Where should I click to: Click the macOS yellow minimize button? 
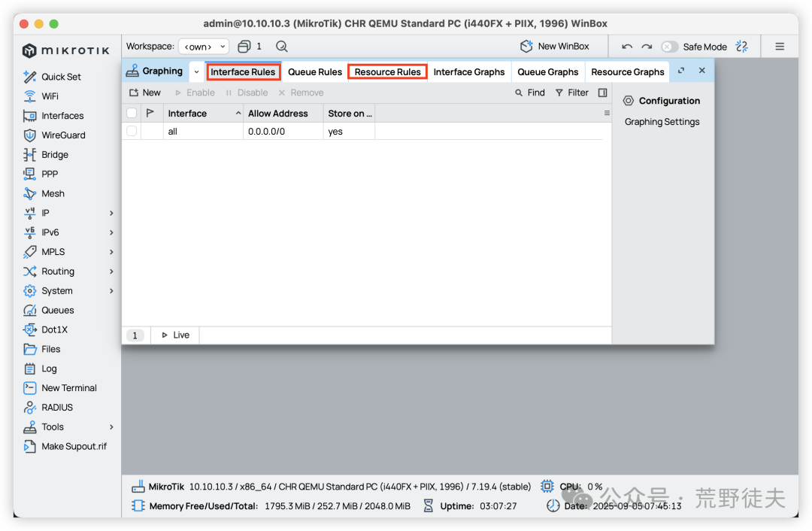(x=39, y=24)
